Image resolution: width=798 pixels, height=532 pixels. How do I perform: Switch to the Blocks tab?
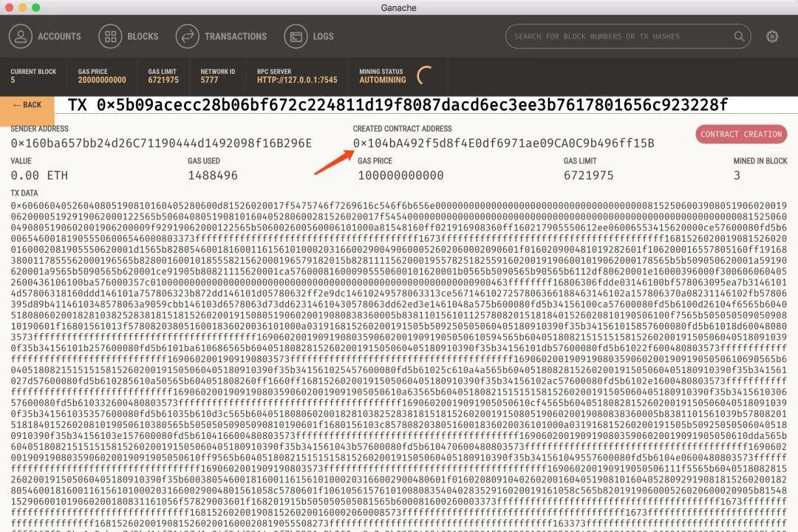click(129, 36)
